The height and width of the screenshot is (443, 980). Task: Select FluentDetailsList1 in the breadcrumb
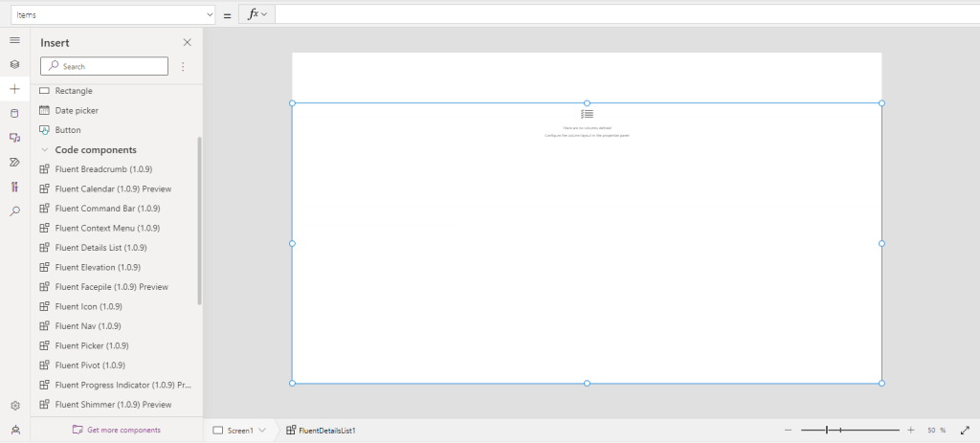click(326, 431)
